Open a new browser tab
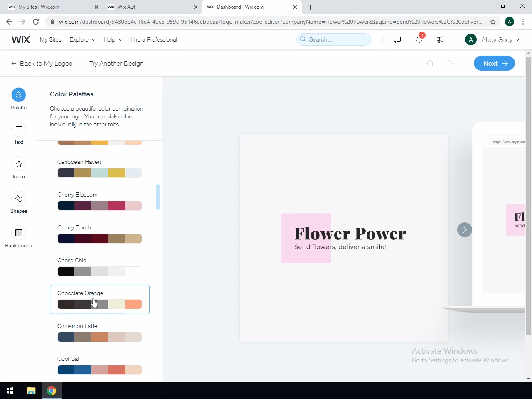This screenshot has width=532, height=399. click(x=311, y=7)
